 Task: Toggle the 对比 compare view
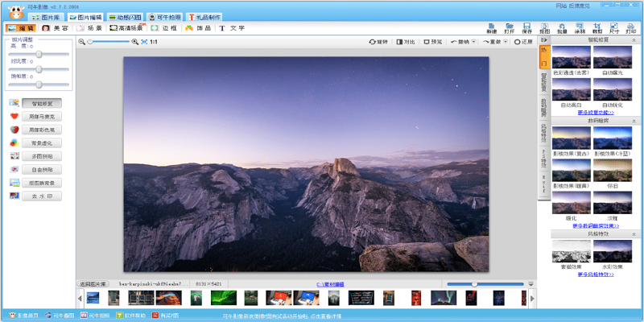coord(406,41)
